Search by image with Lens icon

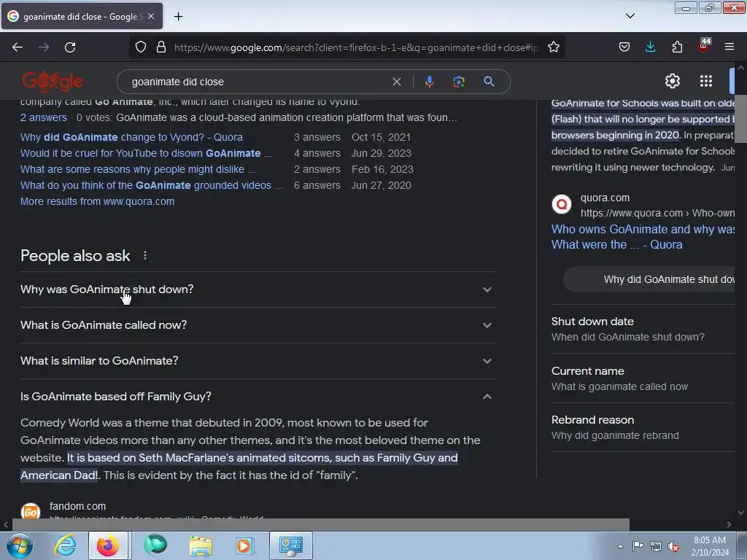458,82
